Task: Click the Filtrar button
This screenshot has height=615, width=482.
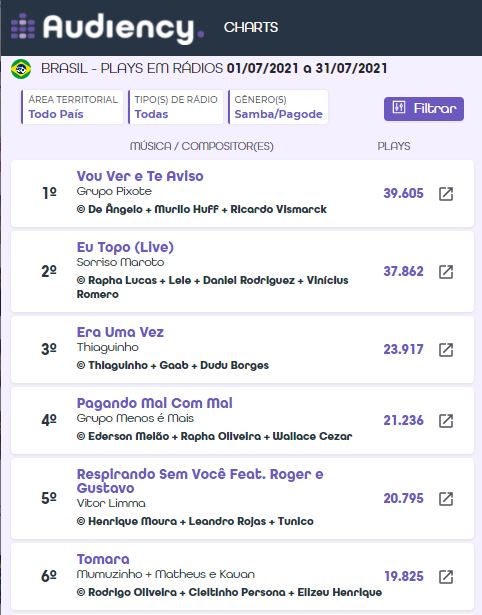Action: click(424, 109)
